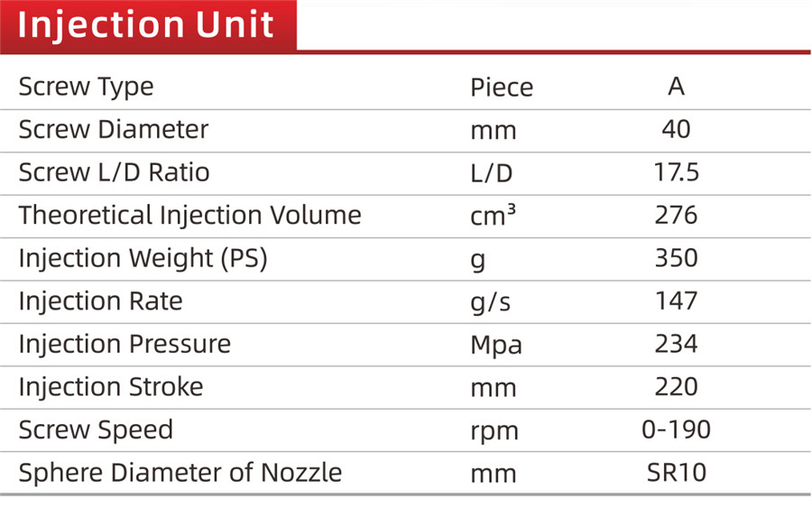Click the Theoretical Injection Volume label
812x508 pixels.
189,215
